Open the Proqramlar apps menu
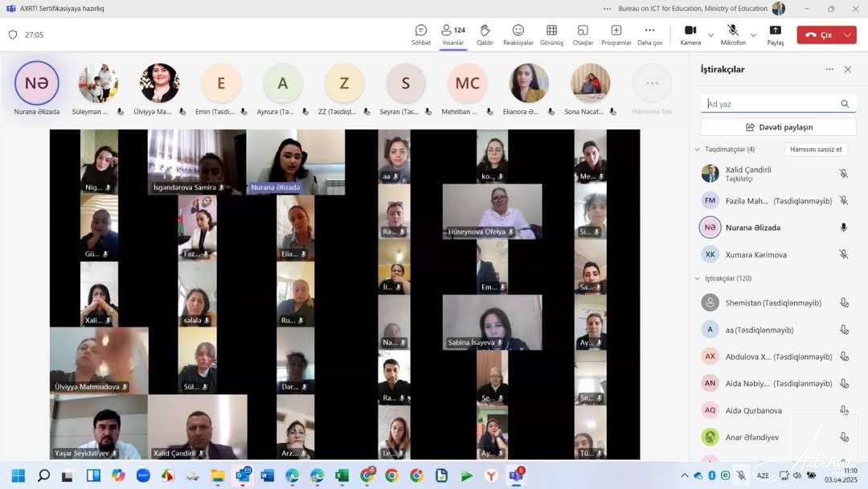 coord(616,34)
